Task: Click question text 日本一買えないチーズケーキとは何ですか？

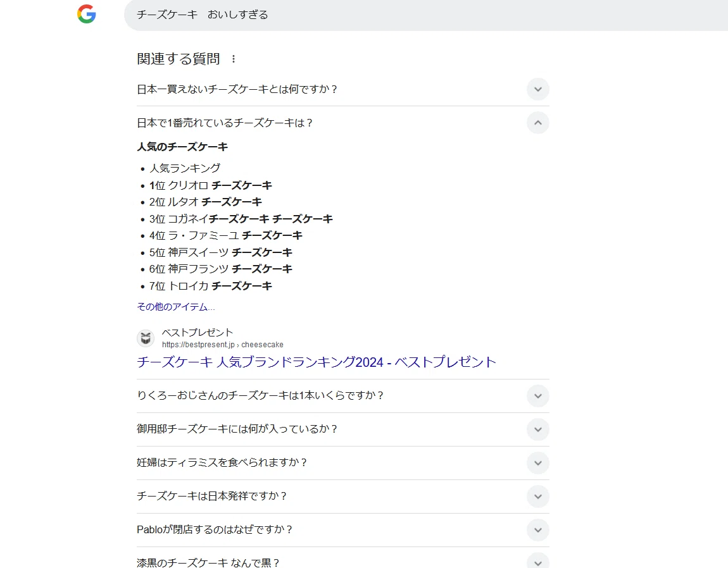Action: [x=237, y=89]
